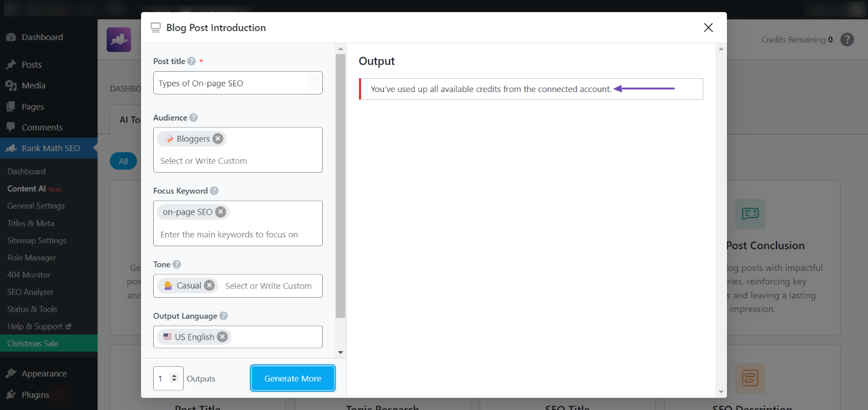
Task: Click the SEO Description card icon
Action: [750, 378]
